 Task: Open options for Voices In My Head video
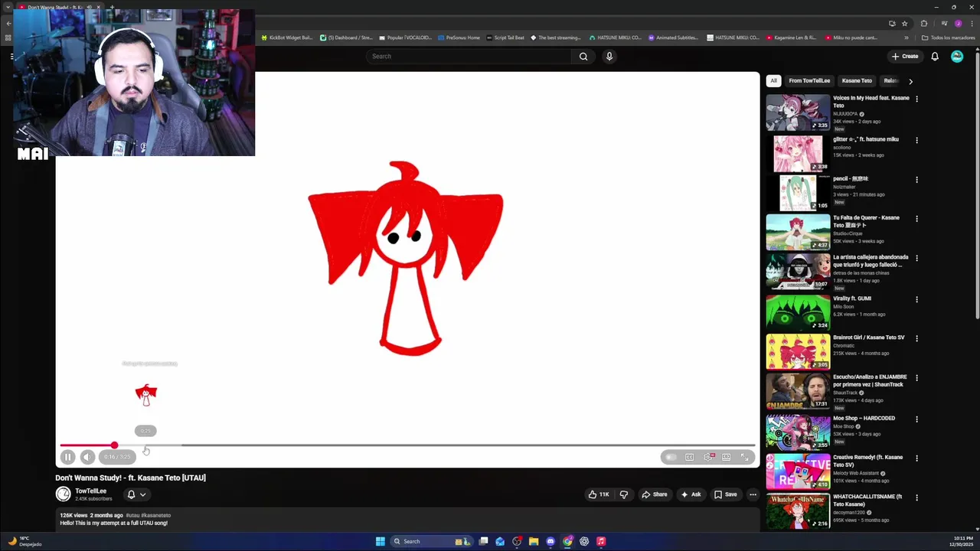tap(916, 99)
